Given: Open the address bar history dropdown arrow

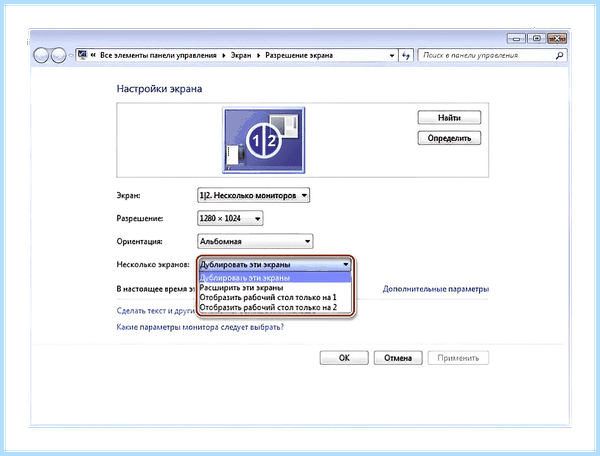Looking at the screenshot, I should click(392, 55).
